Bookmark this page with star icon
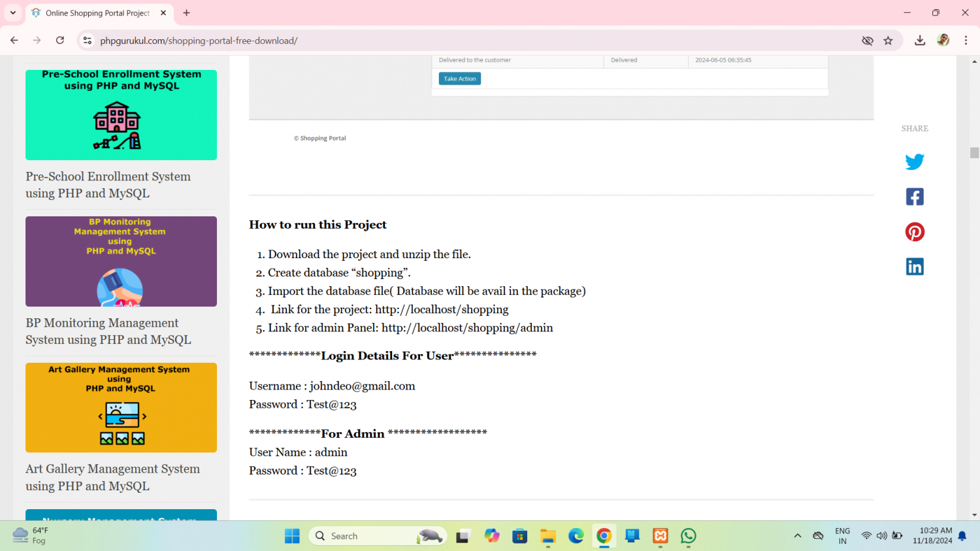 tap(888, 41)
